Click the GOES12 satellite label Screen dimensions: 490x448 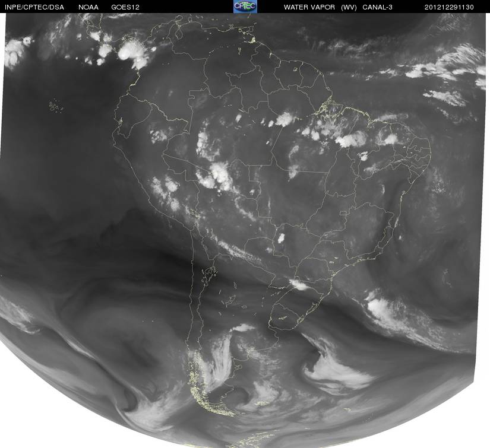point(125,7)
